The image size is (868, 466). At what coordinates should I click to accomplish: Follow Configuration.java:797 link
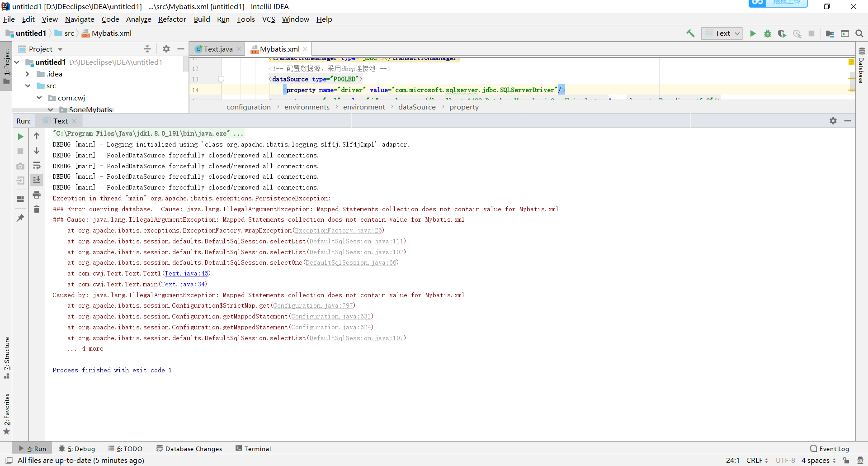tap(313, 305)
